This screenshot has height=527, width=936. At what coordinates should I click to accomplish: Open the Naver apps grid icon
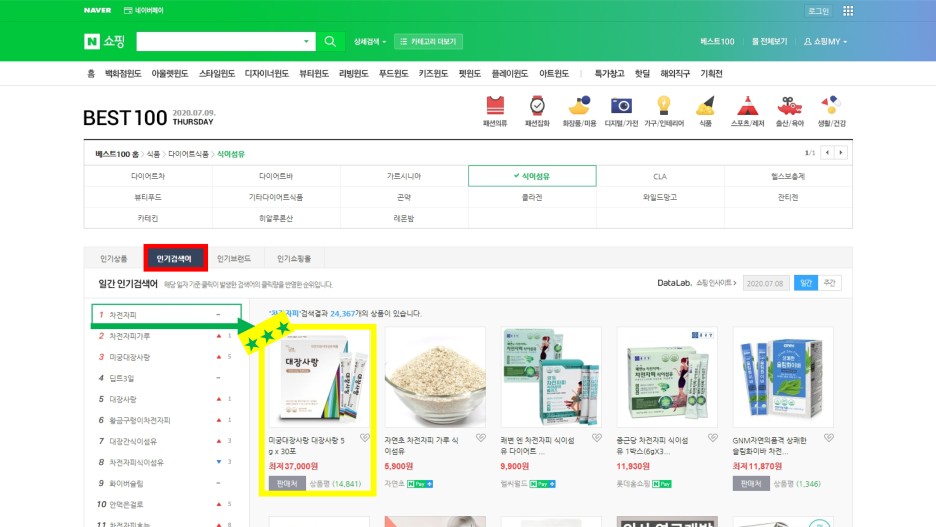[x=848, y=11]
